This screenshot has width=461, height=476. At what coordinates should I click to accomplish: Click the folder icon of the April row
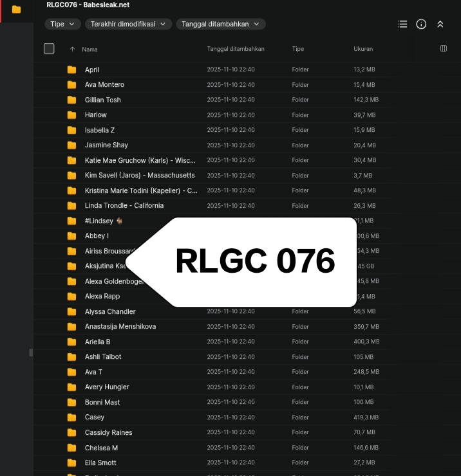(x=71, y=70)
